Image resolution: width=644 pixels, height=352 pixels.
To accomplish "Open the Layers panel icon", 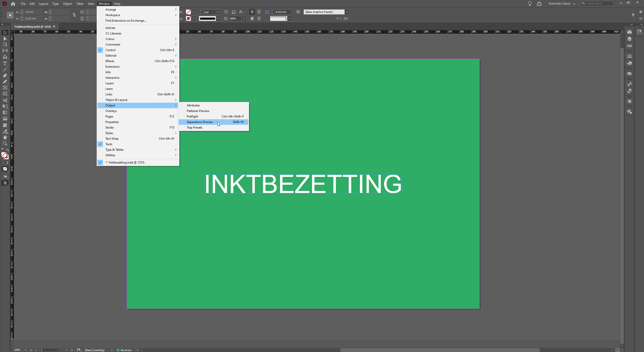I will pos(629,39).
